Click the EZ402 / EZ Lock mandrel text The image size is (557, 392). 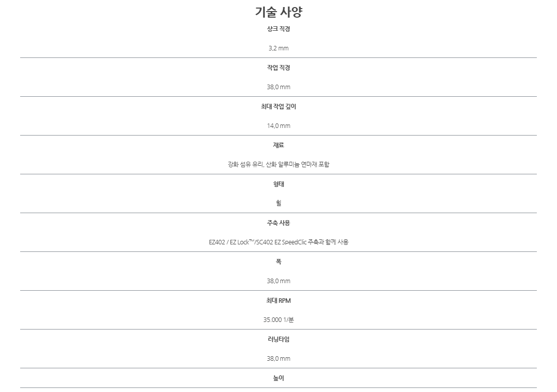tap(278, 242)
